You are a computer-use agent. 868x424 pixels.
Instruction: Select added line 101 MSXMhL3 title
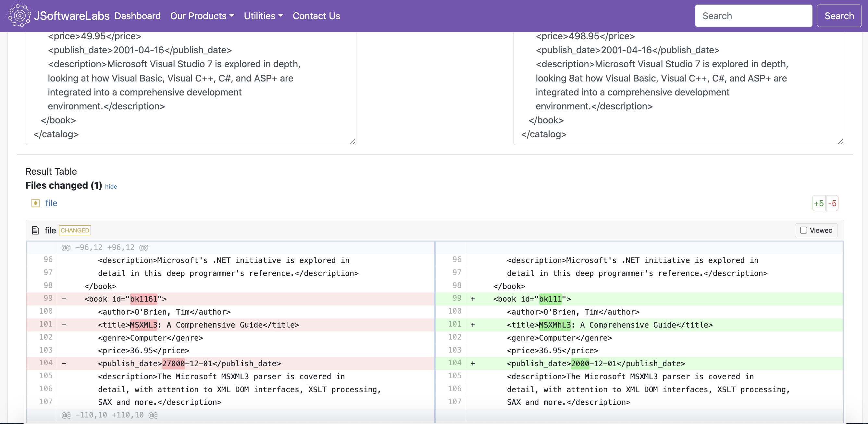[x=639, y=325]
